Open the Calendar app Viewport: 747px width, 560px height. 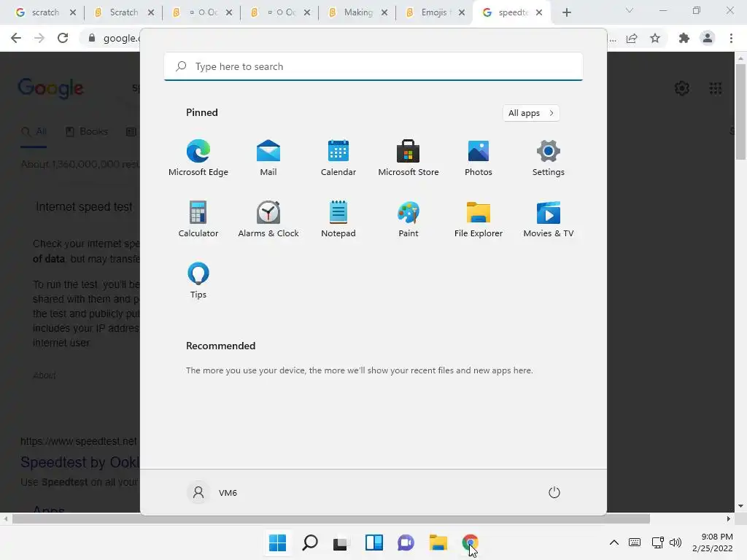[x=338, y=158]
